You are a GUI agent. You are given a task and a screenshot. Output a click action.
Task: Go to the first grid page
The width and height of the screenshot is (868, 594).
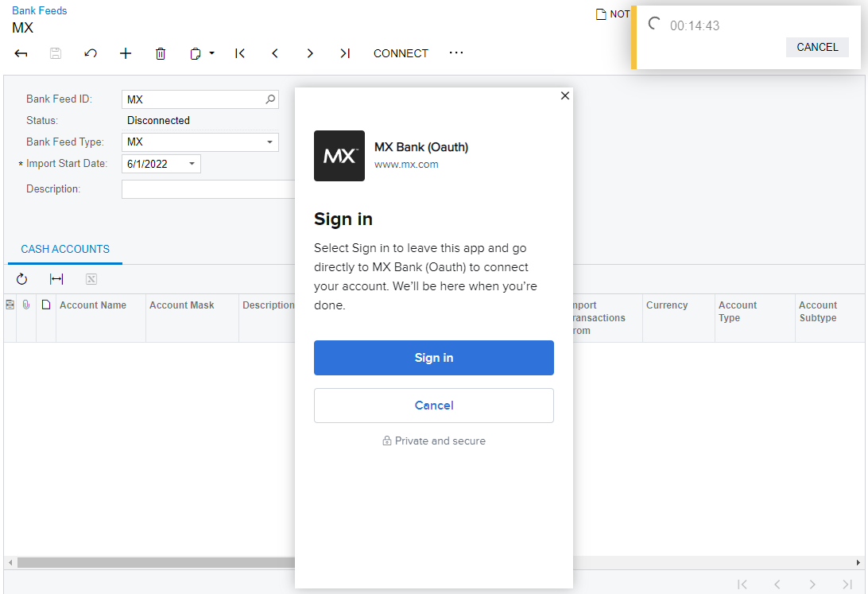742,584
